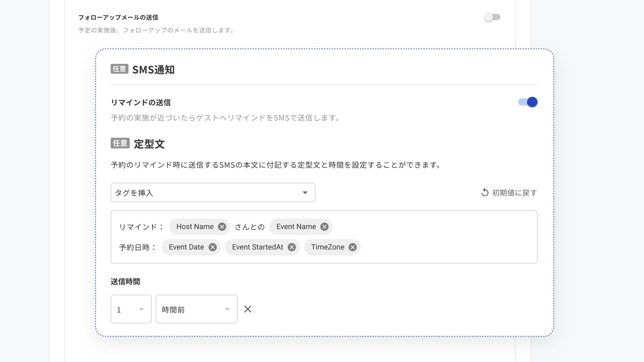Screen dimensions: 644x362
Task: Delete the send time row with X
Action: coord(248,309)
